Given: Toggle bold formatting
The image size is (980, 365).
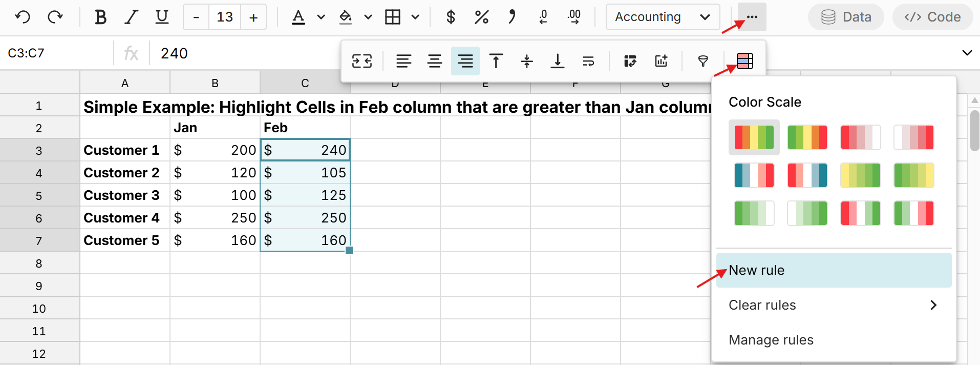Looking at the screenshot, I should point(100,17).
